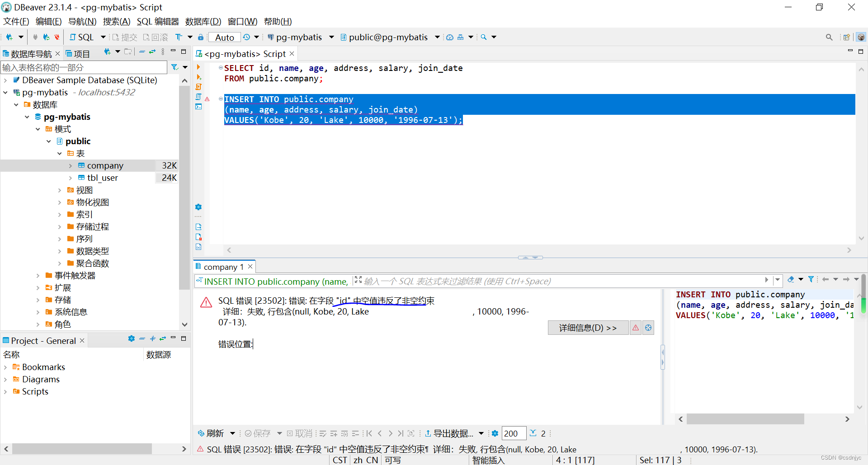Collapse all nodes in database navigator
This screenshot has width=868, height=465.
click(142, 52)
